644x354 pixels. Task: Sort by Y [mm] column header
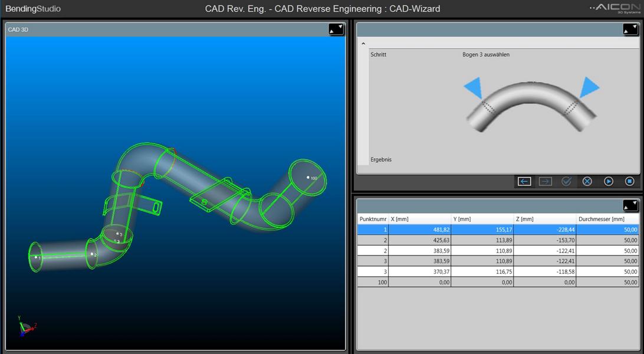[482, 219]
